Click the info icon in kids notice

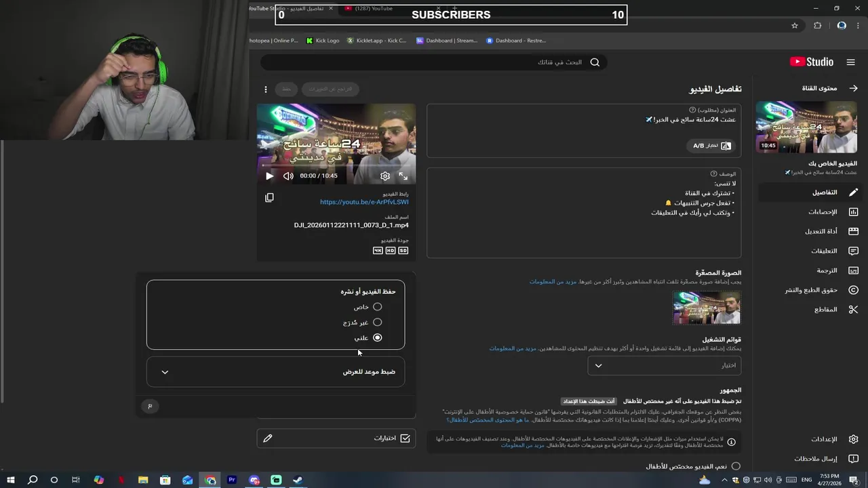tap(732, 442)
